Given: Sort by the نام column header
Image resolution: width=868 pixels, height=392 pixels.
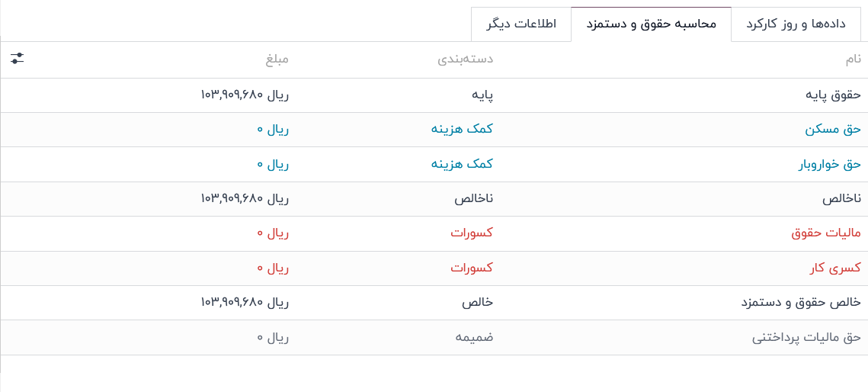Looking at the screenshot, I should (x=853, y=59).
